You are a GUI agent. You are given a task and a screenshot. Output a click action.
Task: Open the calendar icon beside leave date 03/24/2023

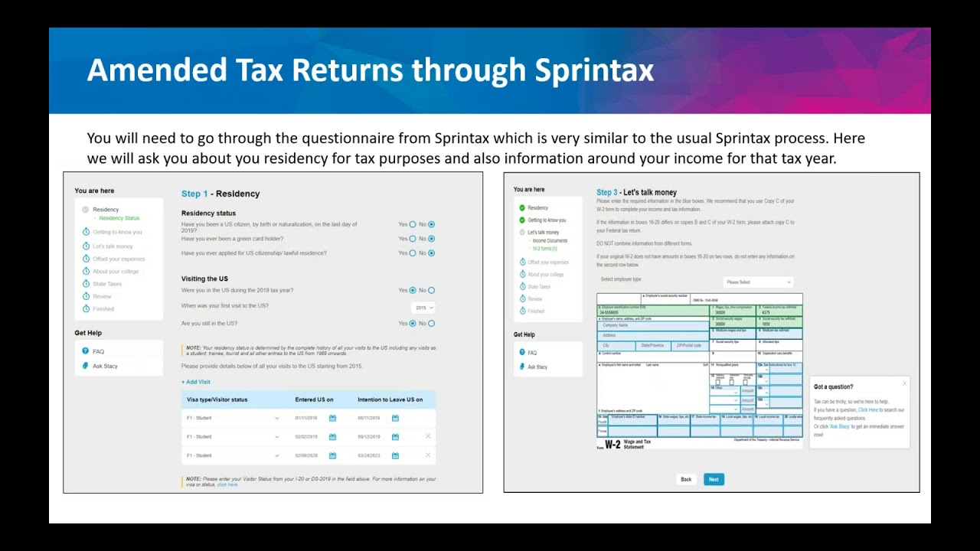(395, 455)
